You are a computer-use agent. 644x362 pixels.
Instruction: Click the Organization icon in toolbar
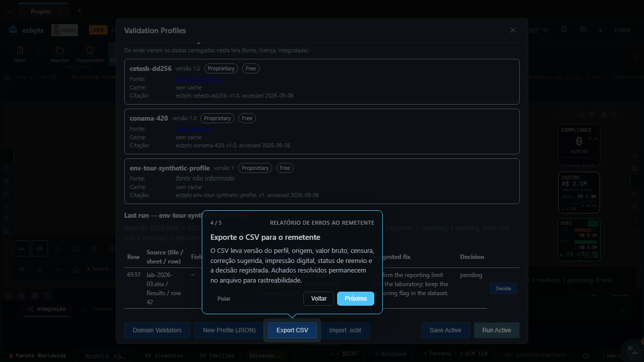[90, 51]
